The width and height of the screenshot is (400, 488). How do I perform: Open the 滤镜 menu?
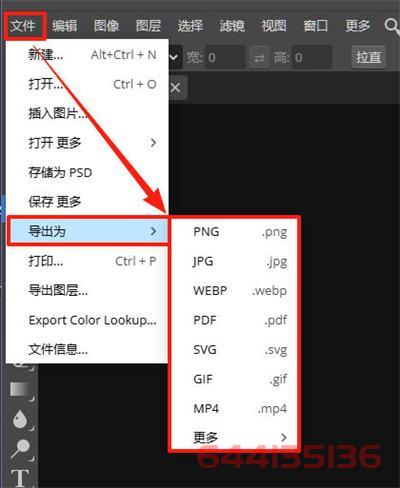(x=232, y=26)
